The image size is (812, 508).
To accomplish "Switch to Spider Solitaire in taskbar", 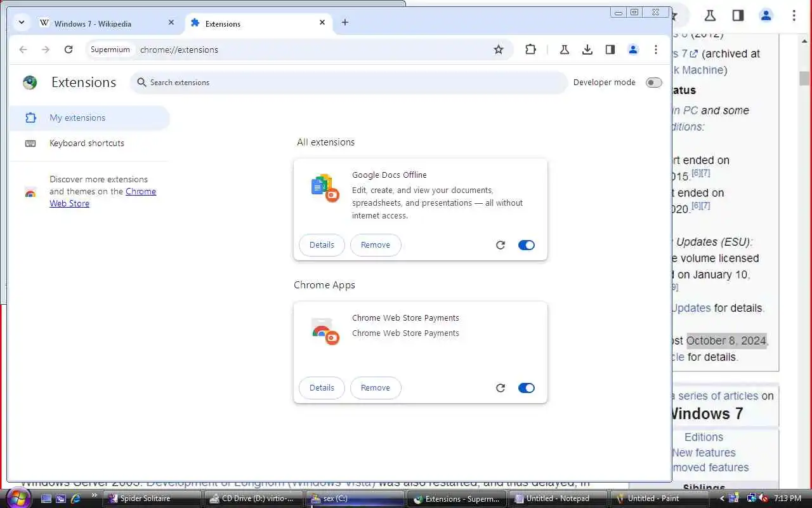I will 154,499.
